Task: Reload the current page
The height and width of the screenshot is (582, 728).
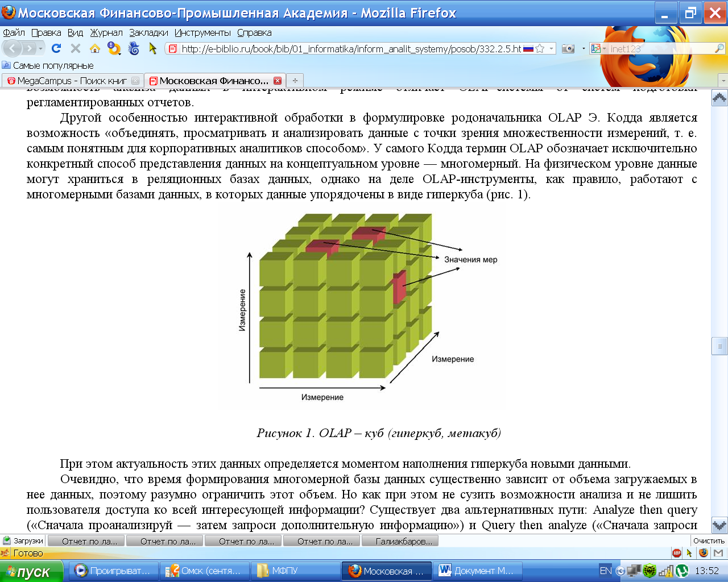Action: click(x=56, y=49)
